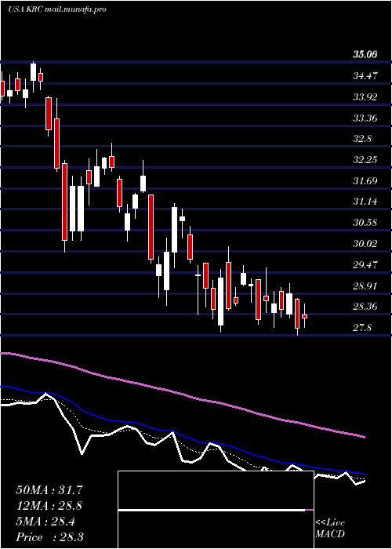392x549 pixels.
Task: Click the 'Price : 28.3' readout
Action: tap(49, 537)
